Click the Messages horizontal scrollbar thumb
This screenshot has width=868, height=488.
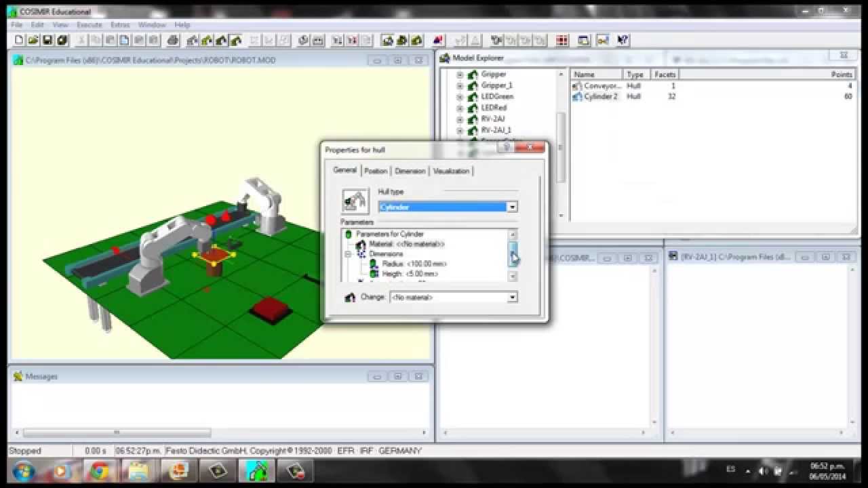(117, 432)
